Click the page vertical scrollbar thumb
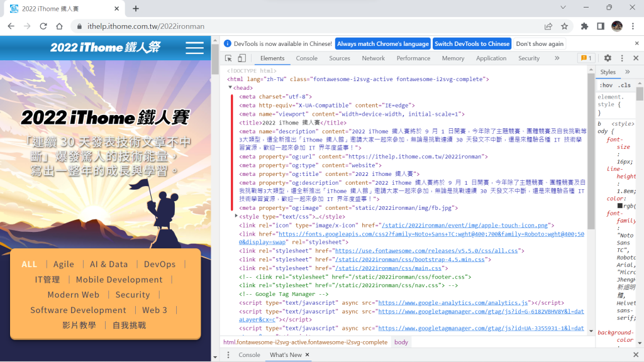The image size is (644, 362). pyautogui.click(x=215, y=60)
